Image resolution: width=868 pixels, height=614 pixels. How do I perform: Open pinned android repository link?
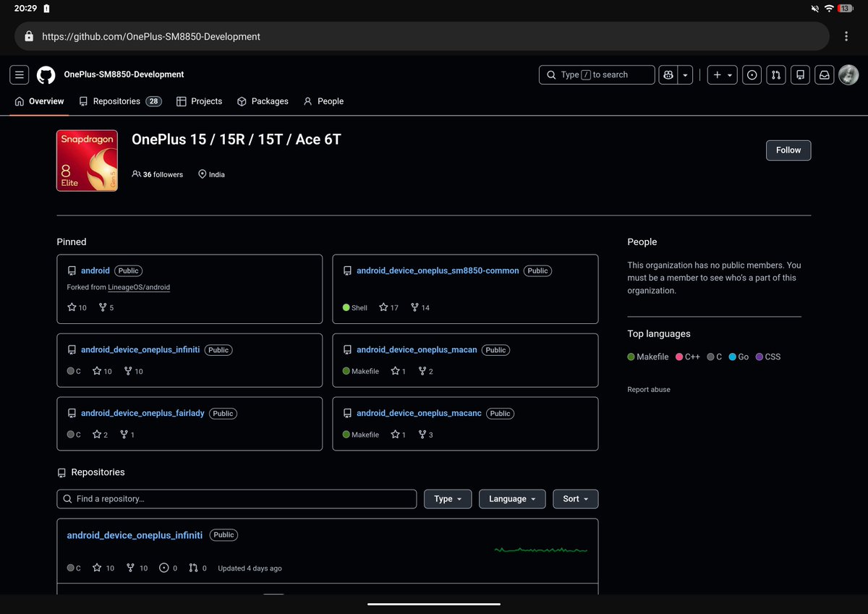point(95,270)
